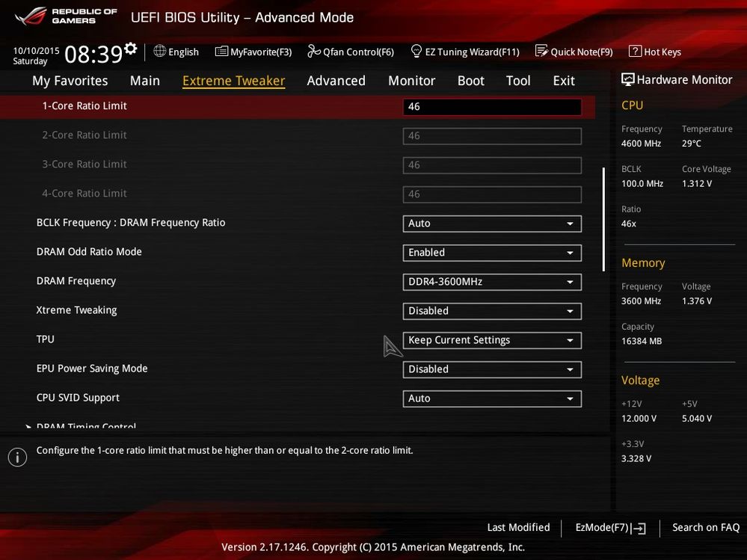Click the settings list vertical scrollbar

pyautogui.click(x=603, y=219)
